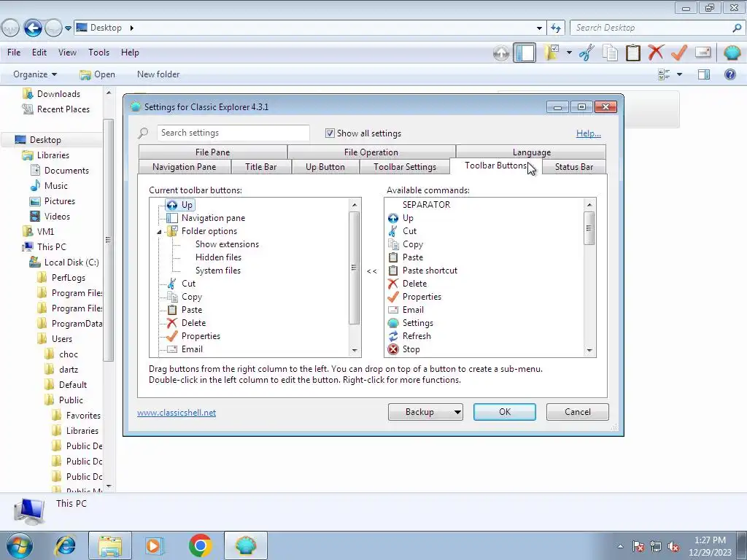This screenshot has width=747, height=560.
Task: Click the Email toolbar icon
Action: coord(703,52)
